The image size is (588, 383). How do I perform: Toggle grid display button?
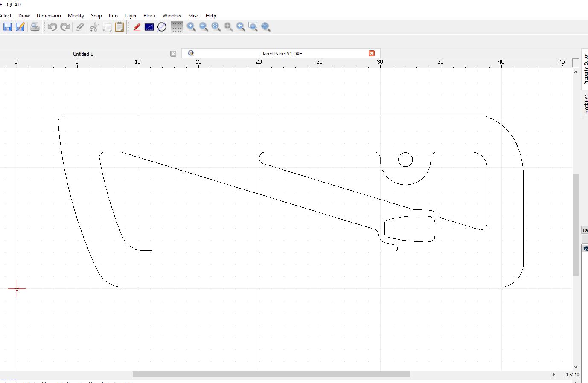pyautogui.click(x=177, y=27)
